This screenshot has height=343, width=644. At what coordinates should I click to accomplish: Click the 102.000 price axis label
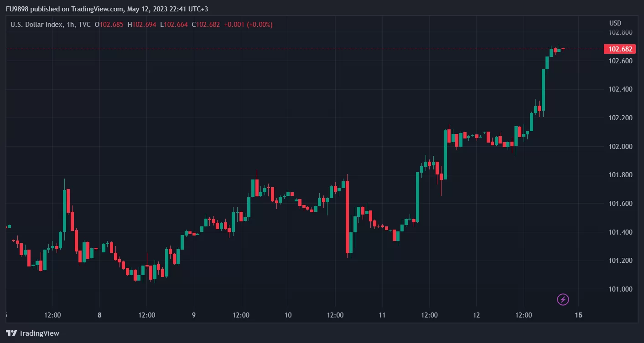(620, 147)
